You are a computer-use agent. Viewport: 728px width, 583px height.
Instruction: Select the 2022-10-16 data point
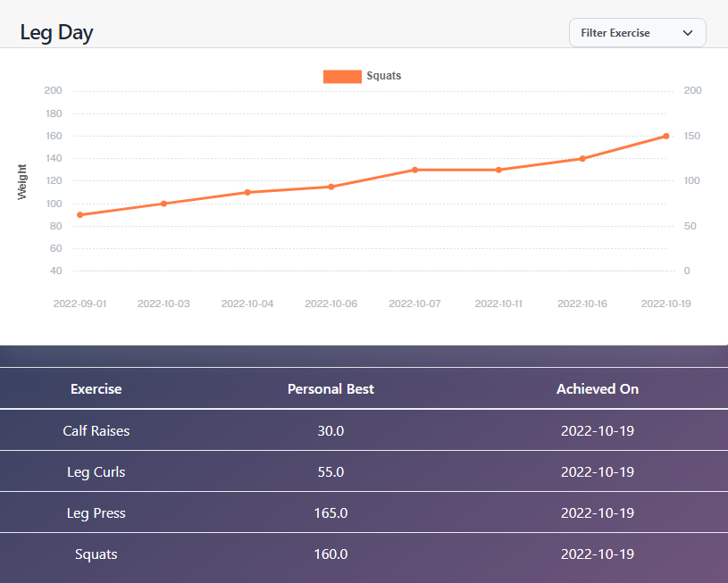click(582, 159)
